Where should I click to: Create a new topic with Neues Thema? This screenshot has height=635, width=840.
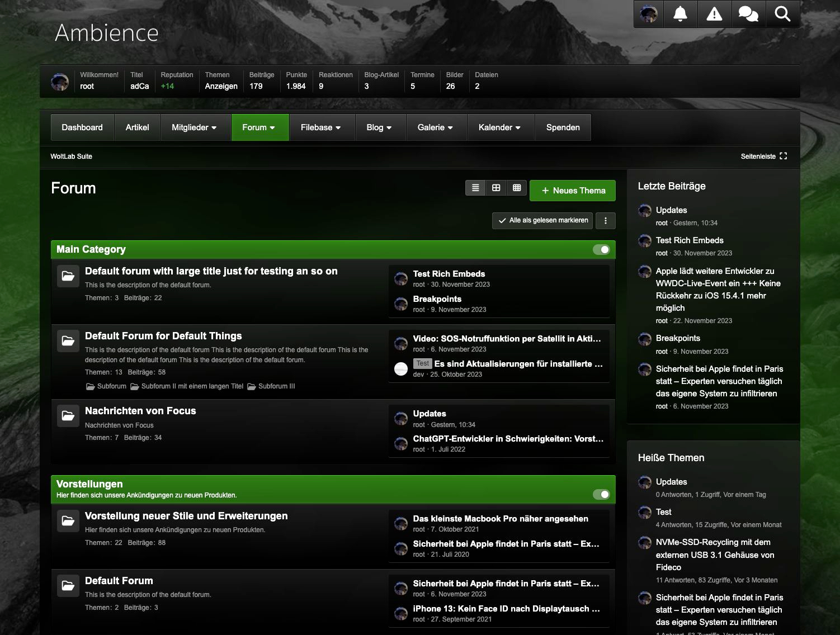coord(573,191)
